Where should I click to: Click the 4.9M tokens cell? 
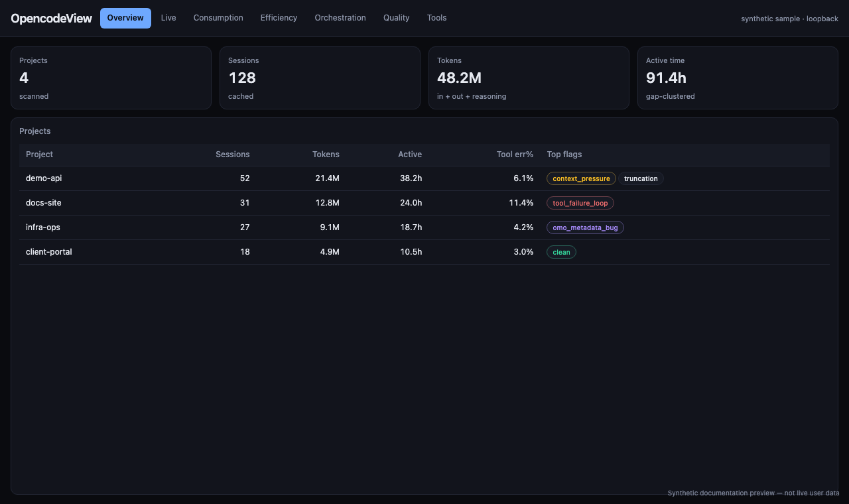pyautogui.click(x=329, y=252)
